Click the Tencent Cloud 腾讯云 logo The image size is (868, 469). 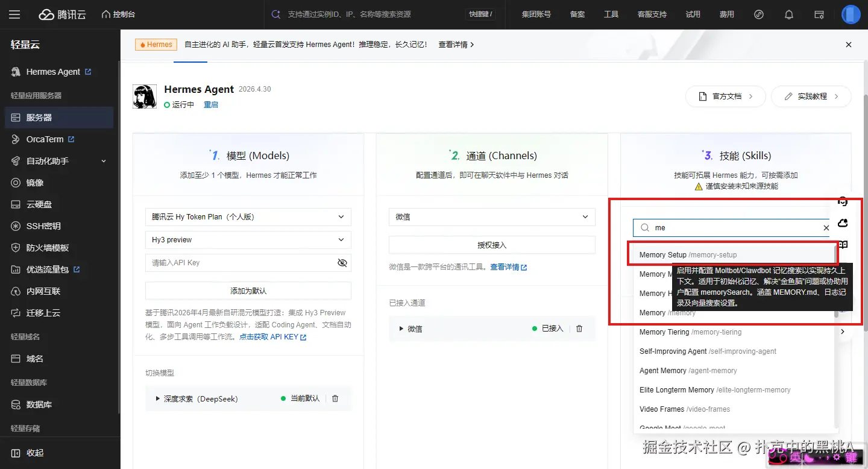[63, 14]
